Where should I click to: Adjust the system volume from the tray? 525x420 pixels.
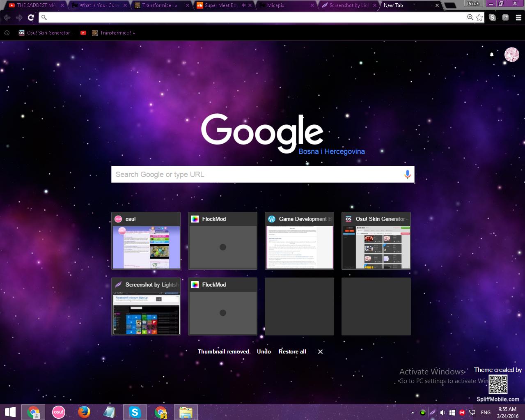(x=442, y=413)
